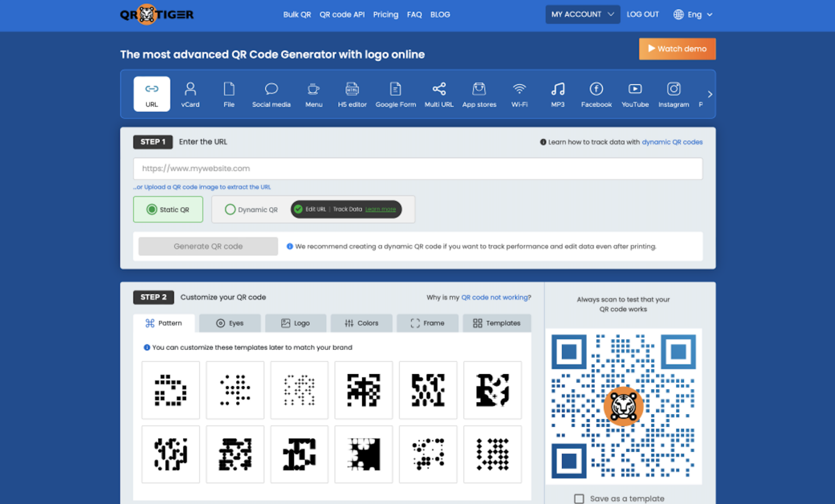Viewport: 835px width, 504px height.
Task: Switch to the Colors customization tab
Action: tap(361, 323)
